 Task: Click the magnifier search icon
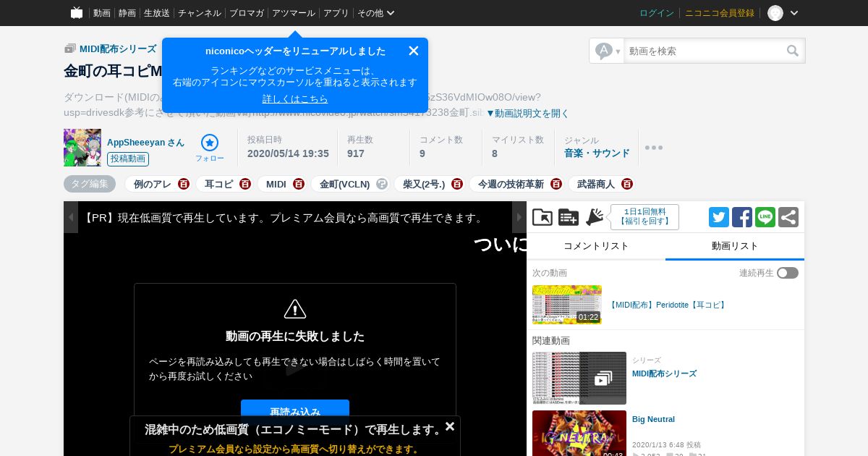pos(793,51)
